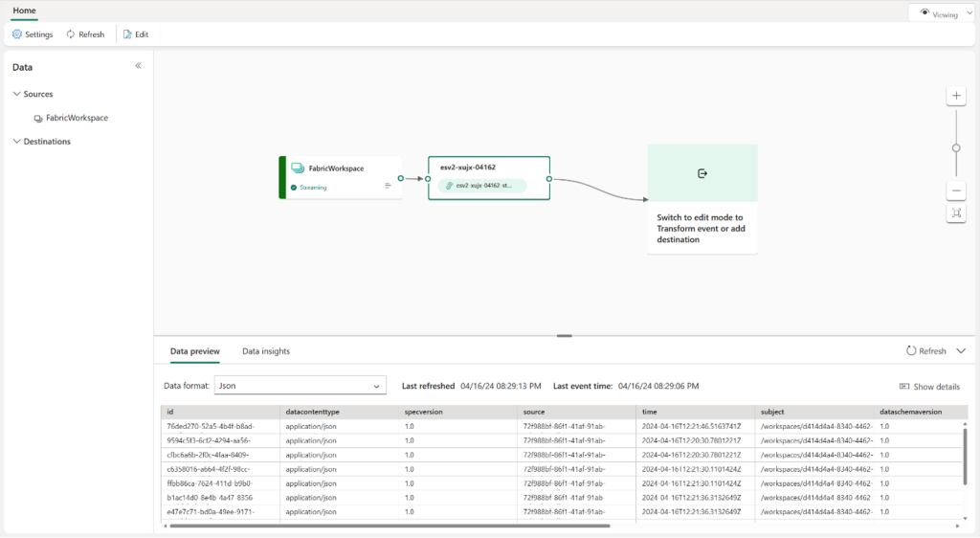Click the esv2-xujx-04162 stream pill

click(482, 186)
